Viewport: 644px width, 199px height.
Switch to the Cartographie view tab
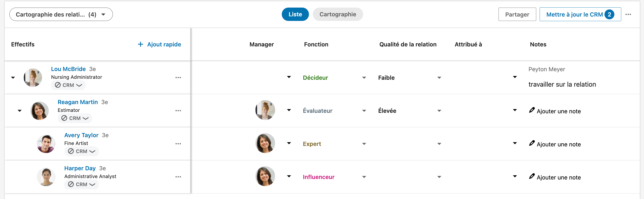click(337, 14)
